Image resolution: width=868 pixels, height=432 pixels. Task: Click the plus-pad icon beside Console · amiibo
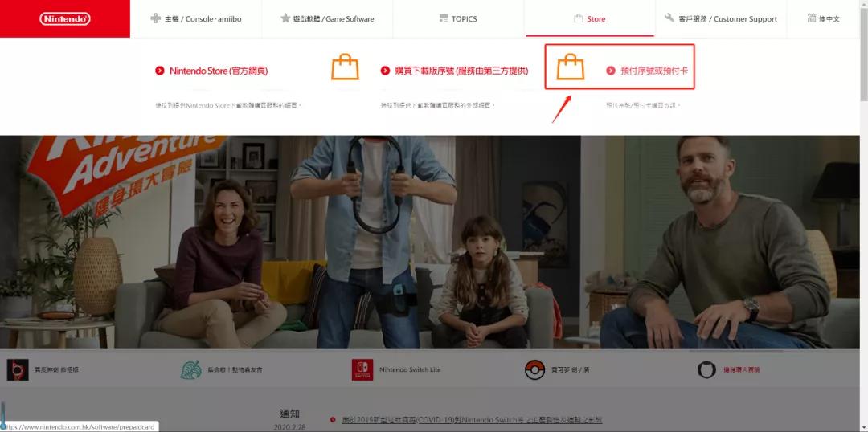[x=156, y=18]
